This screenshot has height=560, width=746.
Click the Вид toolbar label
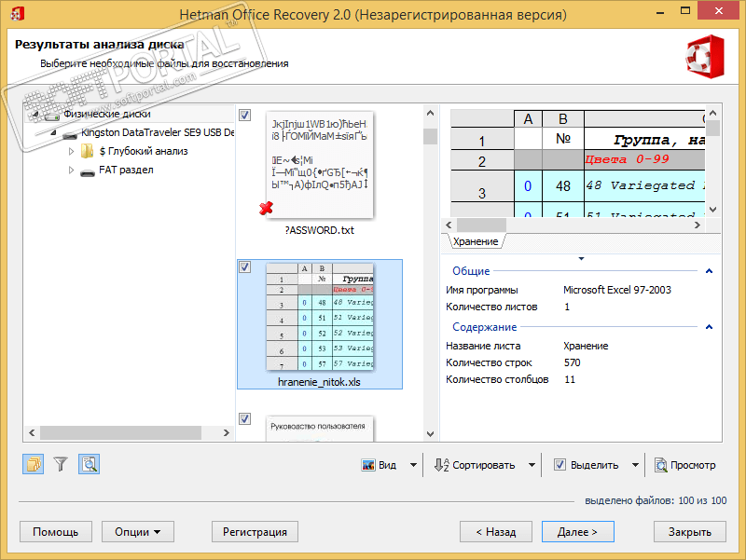pos(387,465)
